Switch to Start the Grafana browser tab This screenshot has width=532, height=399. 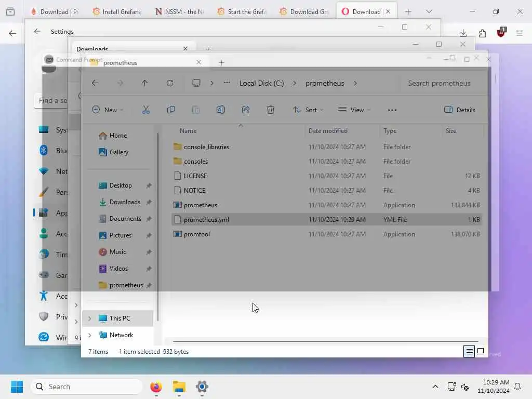pyautogui.click(x=241, y=12)
